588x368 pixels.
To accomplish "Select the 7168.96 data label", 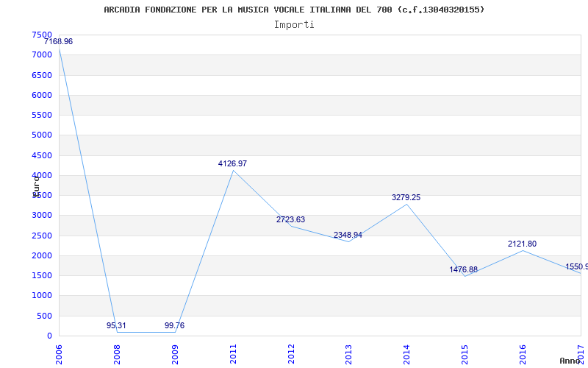I will (x=59, y=42).
